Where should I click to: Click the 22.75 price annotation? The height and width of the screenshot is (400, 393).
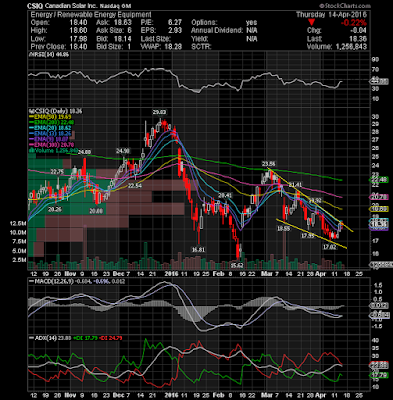(x=57, y=172)
